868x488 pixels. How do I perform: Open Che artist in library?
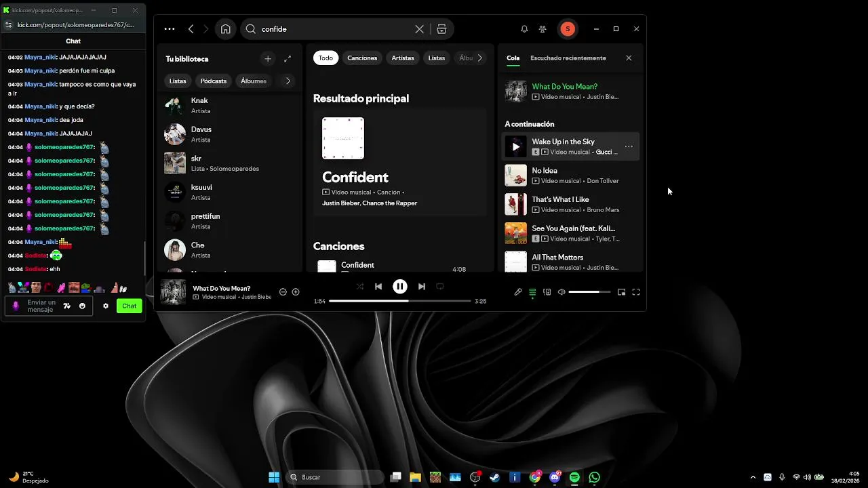tap(231, 250)
